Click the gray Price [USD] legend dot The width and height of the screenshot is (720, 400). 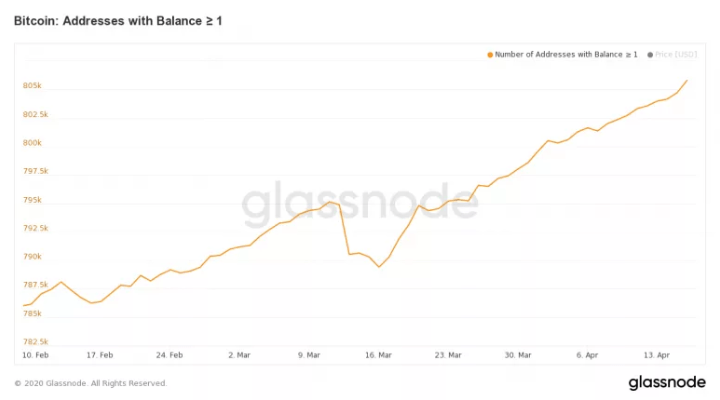tap(651, 55)
